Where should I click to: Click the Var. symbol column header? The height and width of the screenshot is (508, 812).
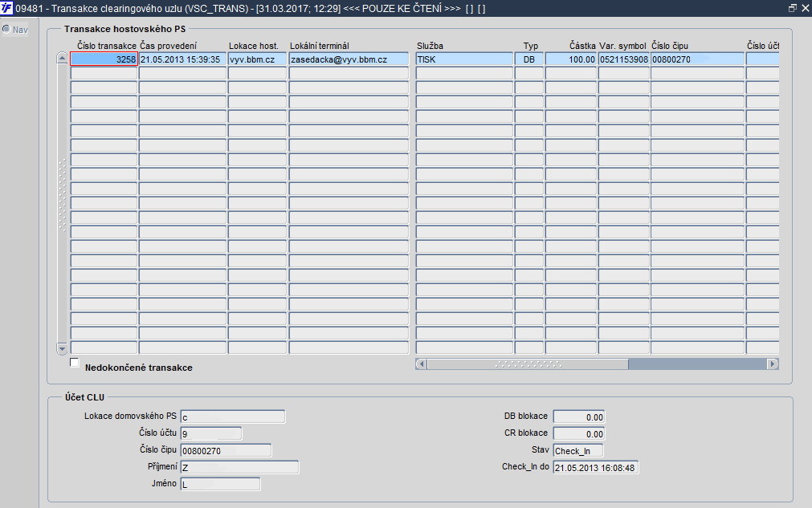click(x=622, y=46)
